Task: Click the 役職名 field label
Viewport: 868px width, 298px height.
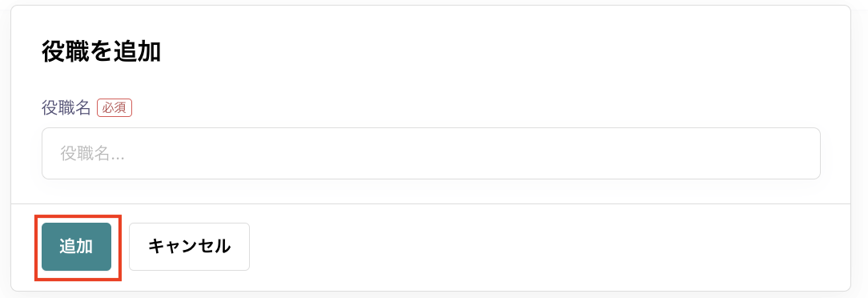Action: point(66,108)
